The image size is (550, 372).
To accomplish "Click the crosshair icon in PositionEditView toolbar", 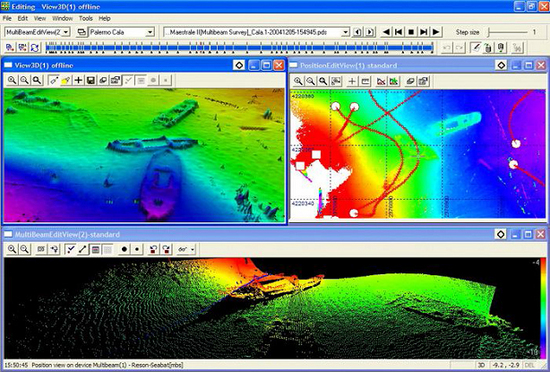I will 352,81.
